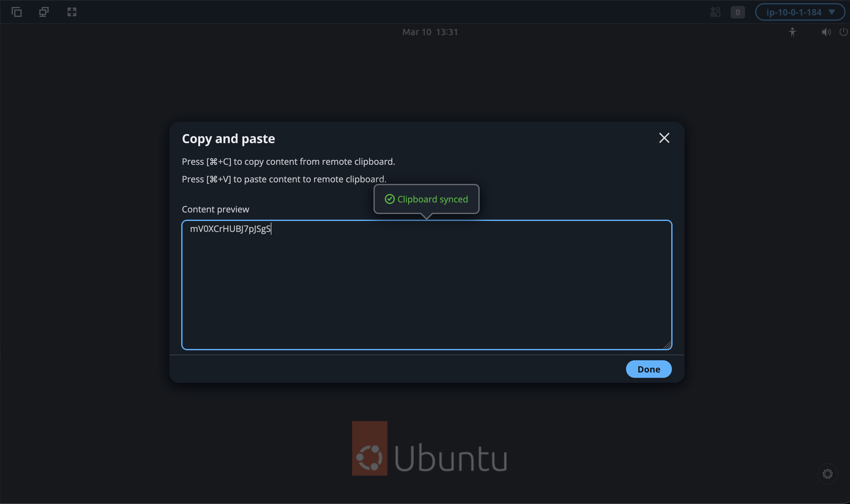Enter fullscreen mode via the toolbar icon
The image size is (850, 504).
[72, 12]
